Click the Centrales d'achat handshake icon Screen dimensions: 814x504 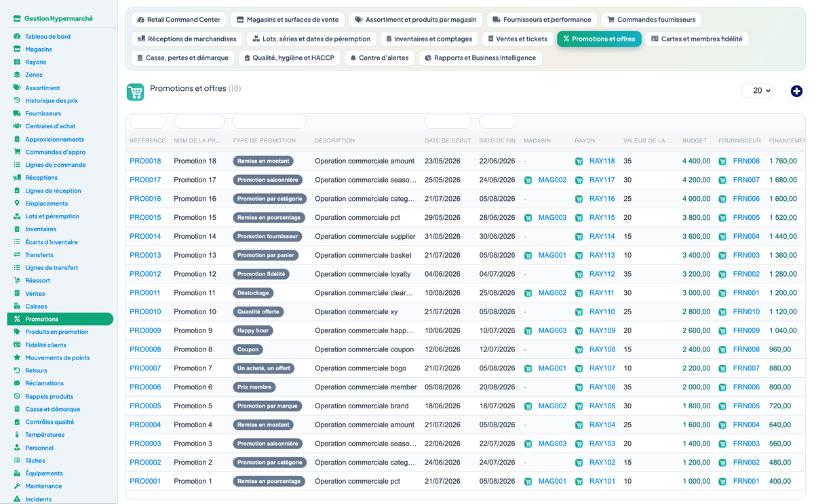coord(17,126)
